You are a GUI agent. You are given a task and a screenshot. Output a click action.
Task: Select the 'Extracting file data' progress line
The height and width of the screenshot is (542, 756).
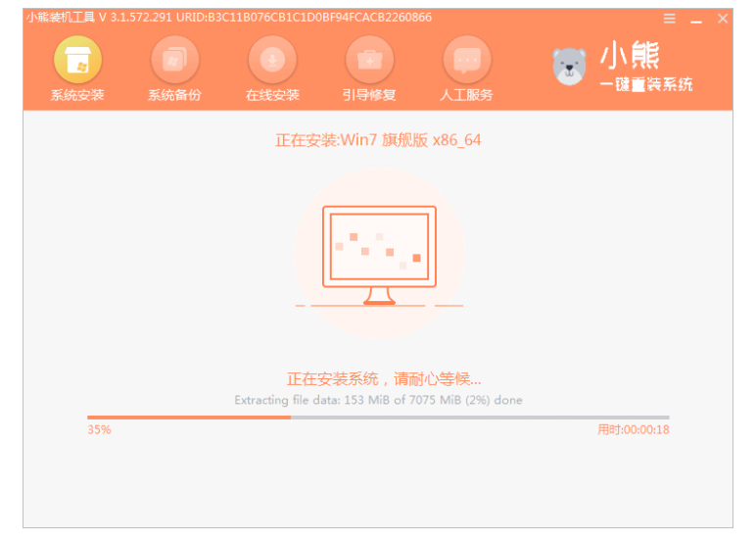click(378, 400)
